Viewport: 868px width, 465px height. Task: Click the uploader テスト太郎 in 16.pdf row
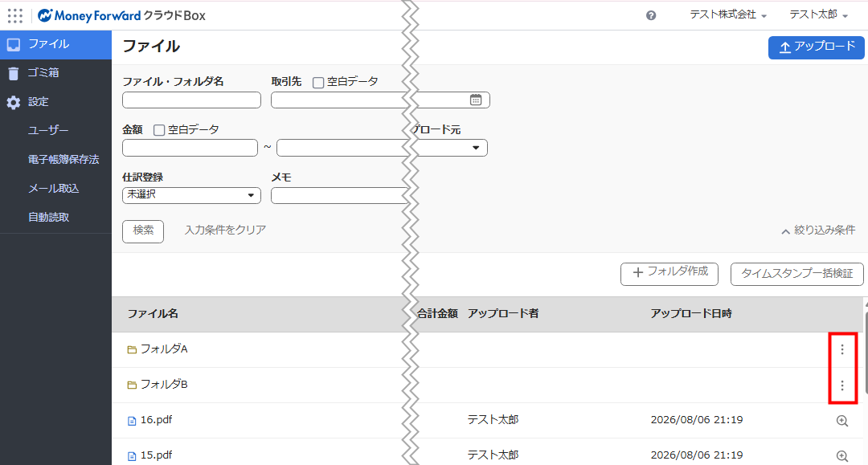493,420
